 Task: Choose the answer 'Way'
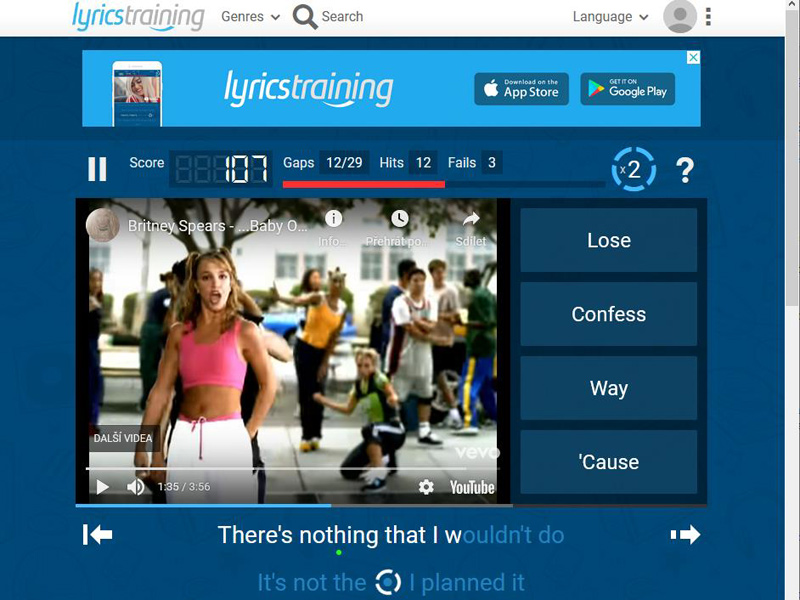click(609, 388)
